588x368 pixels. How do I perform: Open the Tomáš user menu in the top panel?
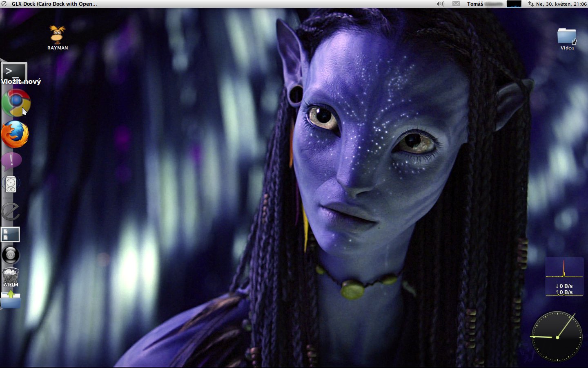pos(485,4)
